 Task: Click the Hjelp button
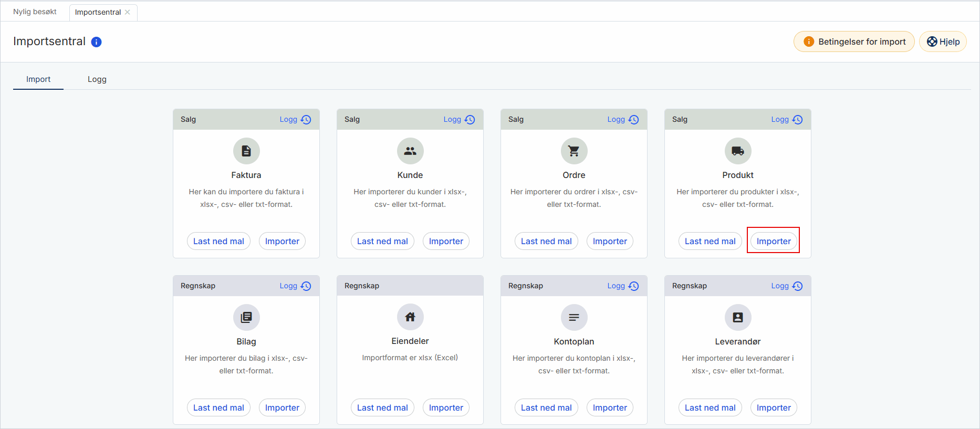coord(943,41)
